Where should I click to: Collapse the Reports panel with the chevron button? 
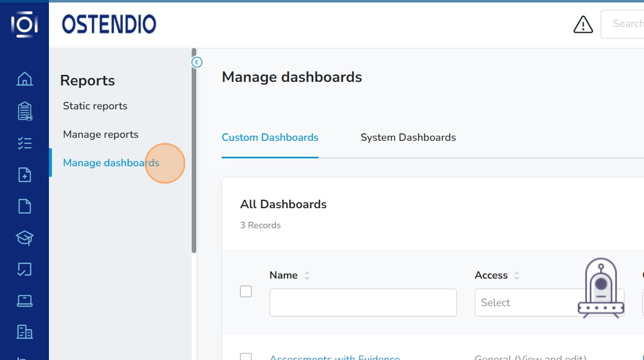tap(196, 62)
